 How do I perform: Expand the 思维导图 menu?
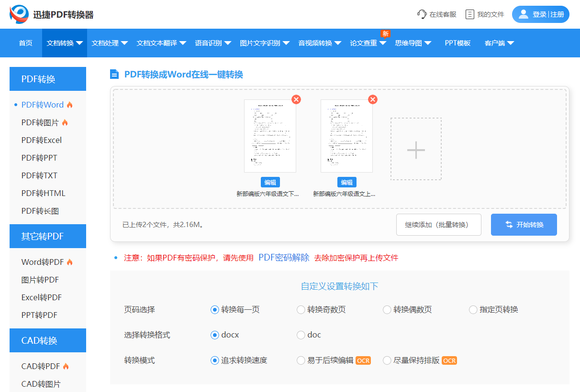click(x=409, y=43)
